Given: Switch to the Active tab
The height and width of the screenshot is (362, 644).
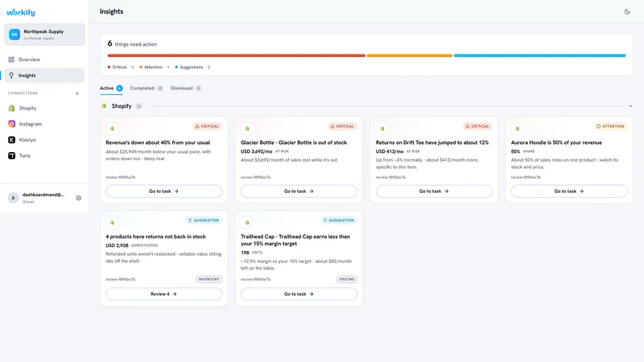Looking at the screenshot, I should click(x=111, y=88).
